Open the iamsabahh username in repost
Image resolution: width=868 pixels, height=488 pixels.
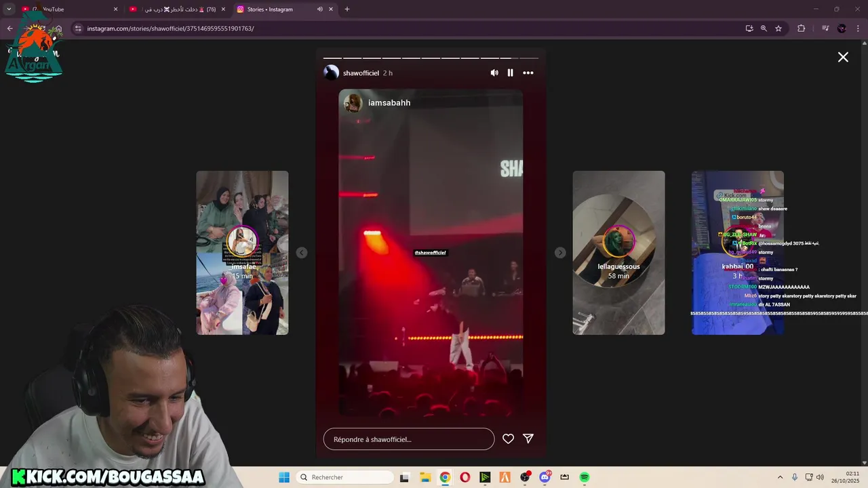tap(389, 103)
